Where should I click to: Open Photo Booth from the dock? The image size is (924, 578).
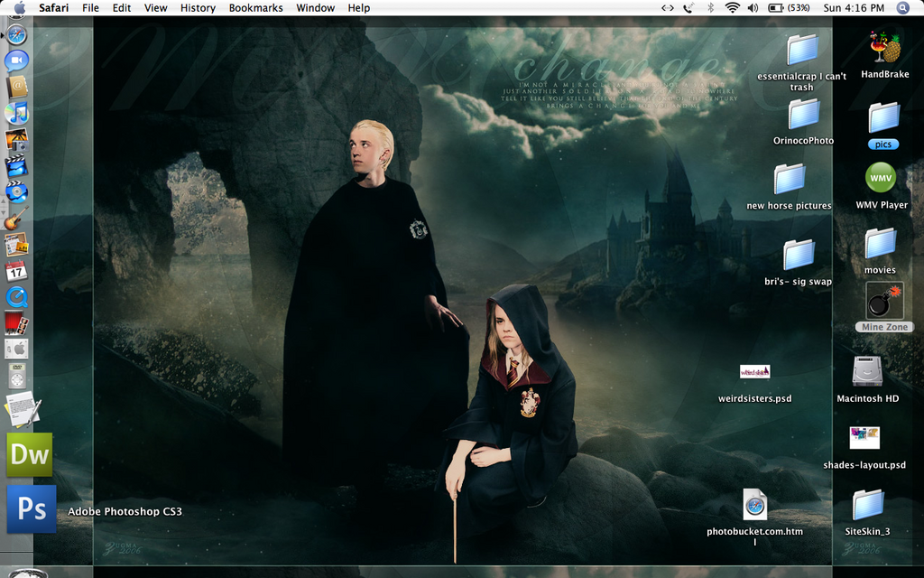point(16,323)
